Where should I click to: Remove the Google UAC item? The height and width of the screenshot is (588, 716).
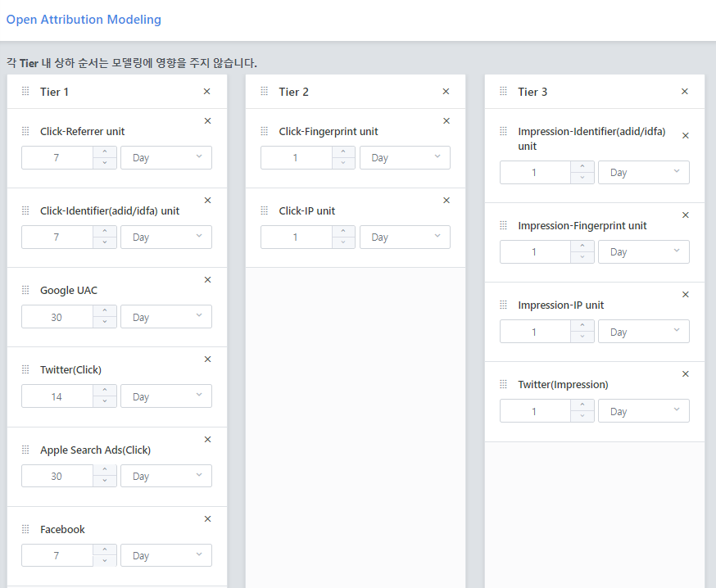207,280
